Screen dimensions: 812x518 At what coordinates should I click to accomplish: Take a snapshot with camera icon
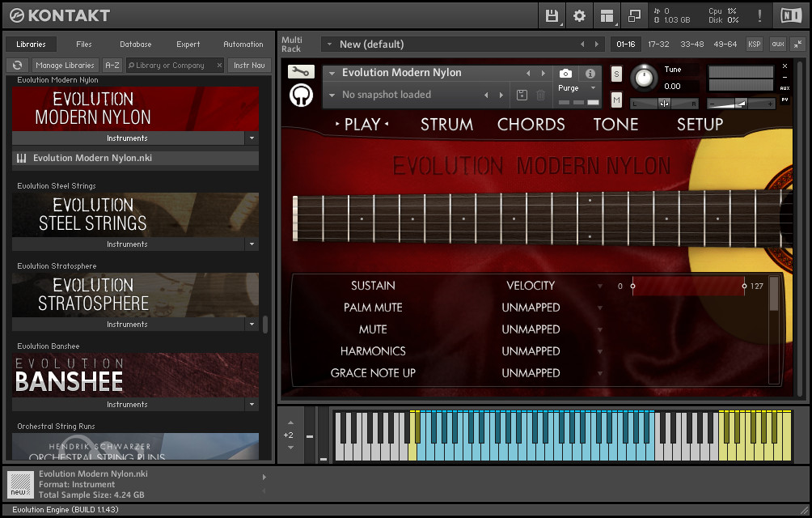(x=565, y=74)
